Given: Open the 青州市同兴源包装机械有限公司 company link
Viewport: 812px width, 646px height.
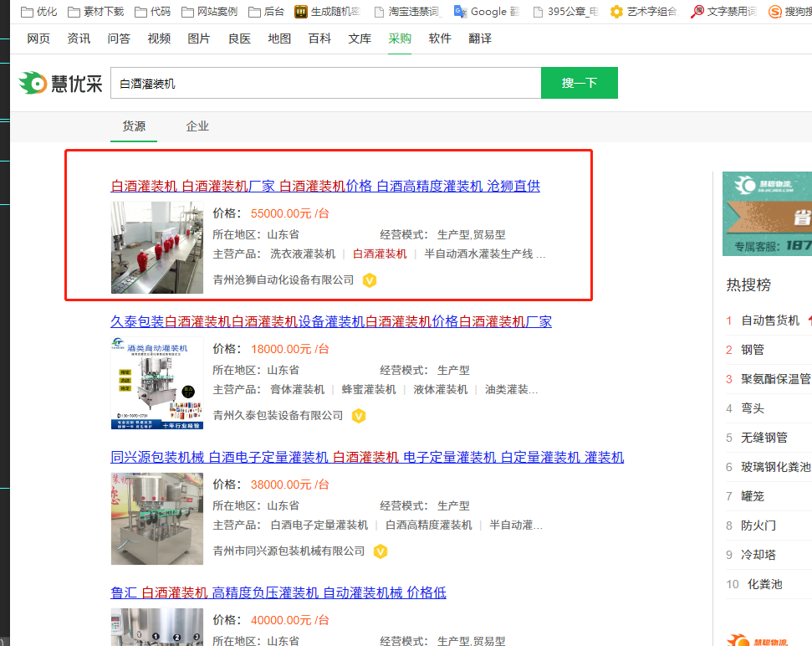Looking at the screenshot, I should [289, 551].
